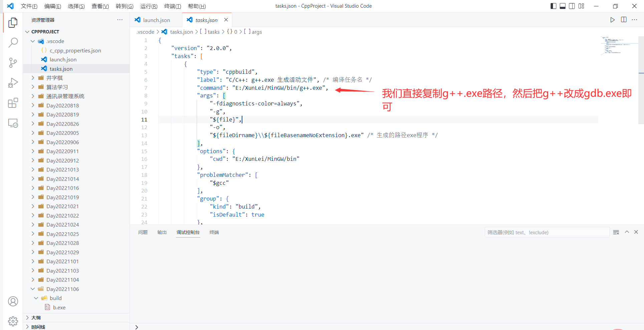The width and height of the screenshot is (644, 330).
Task: Toggle word wrap in debug console
Action: (x=616, y=232)
